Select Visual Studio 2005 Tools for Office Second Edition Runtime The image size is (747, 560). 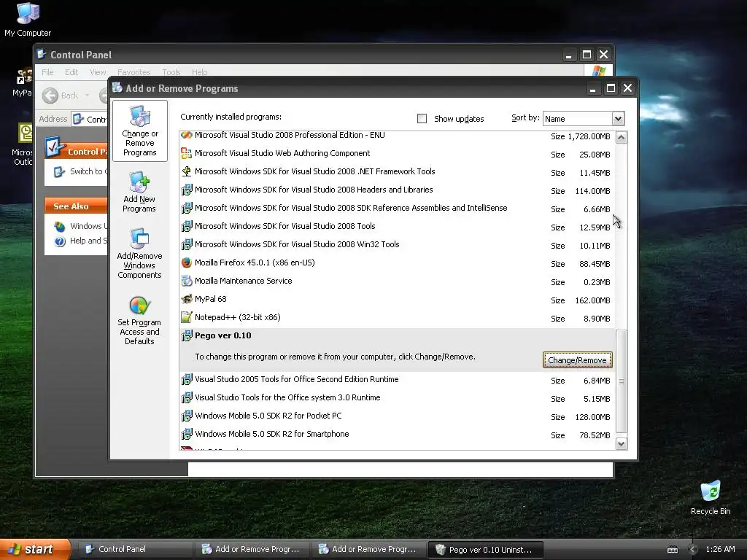[x=398, y=379]
